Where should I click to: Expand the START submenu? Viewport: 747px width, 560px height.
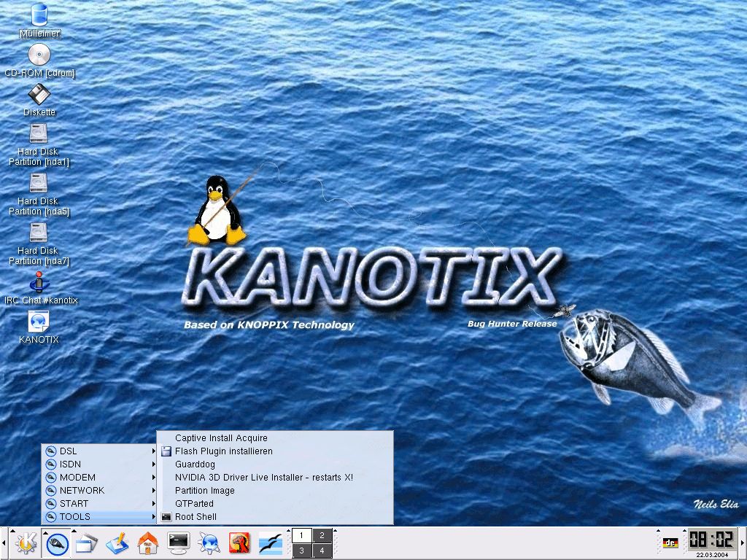point(99,503)
